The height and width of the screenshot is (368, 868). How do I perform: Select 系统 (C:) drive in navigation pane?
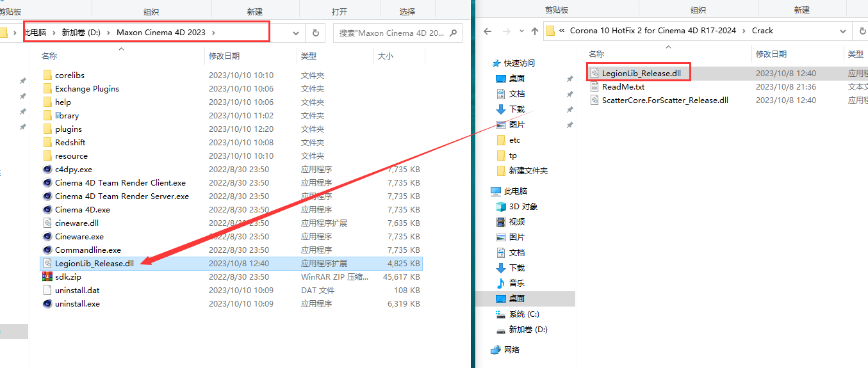pyautogui.click(x=524, y=314)
